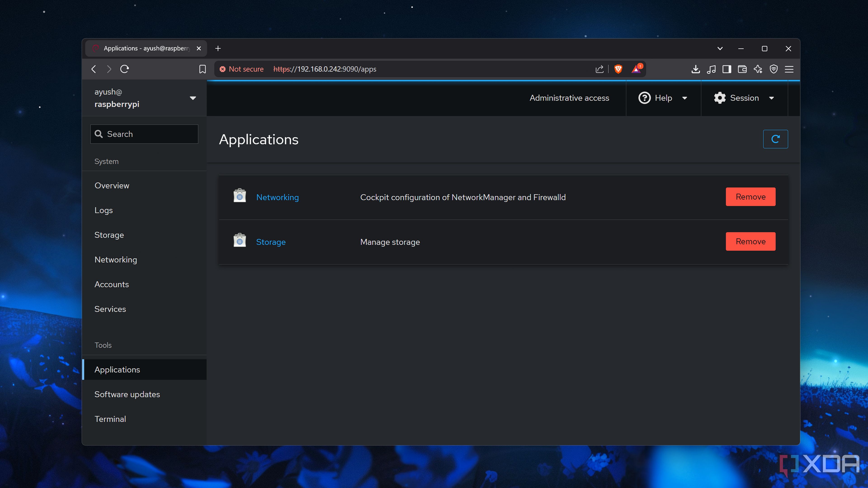Open Terminal in the sidebar
Screen dimensions: 868x488
tap(144, 419)
